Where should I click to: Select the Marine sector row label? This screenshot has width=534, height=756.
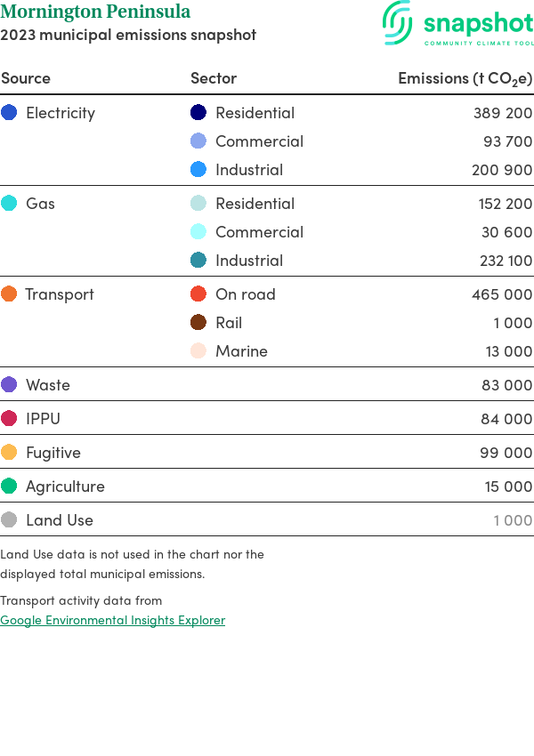(241, 351)
